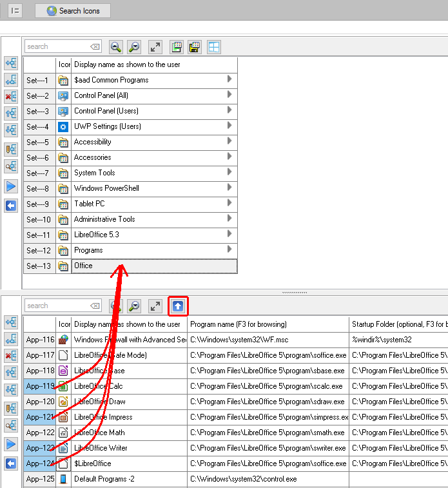Click the expand arrows icon in upper toolbar

point(155,47)
